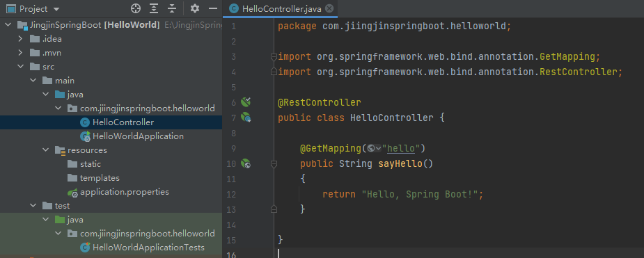Select HelloWorldApplicationTests in tree

[148, 248]
